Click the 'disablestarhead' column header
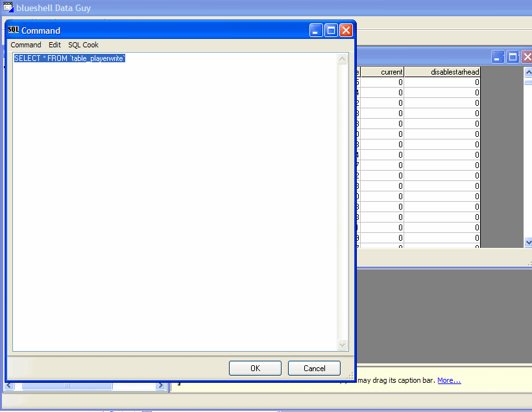This screenshot has height=412, width=532. point(442,72)
